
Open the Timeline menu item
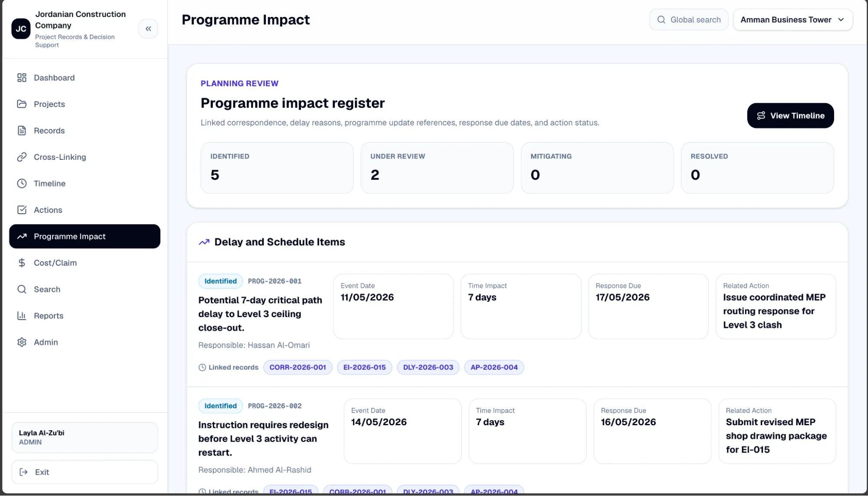(x=85, y=184)
